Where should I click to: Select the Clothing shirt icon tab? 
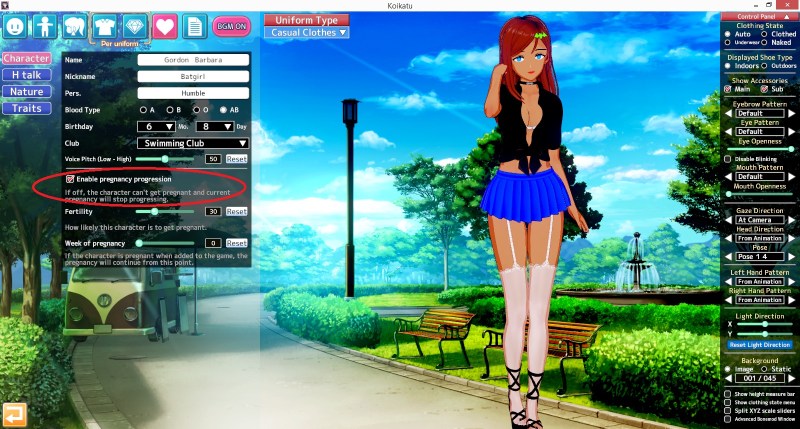tap(105, 25)
